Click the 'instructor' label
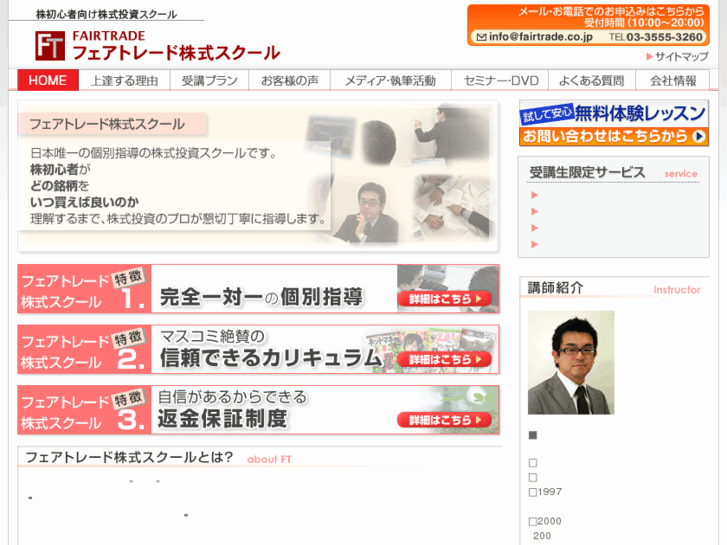727x545 pixels. [x=677, y=290]
